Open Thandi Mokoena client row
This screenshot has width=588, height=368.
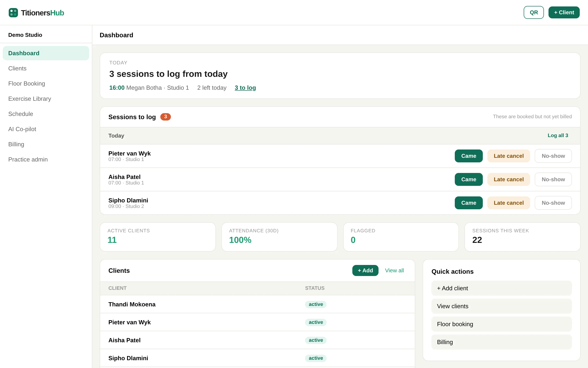(257, 304)
